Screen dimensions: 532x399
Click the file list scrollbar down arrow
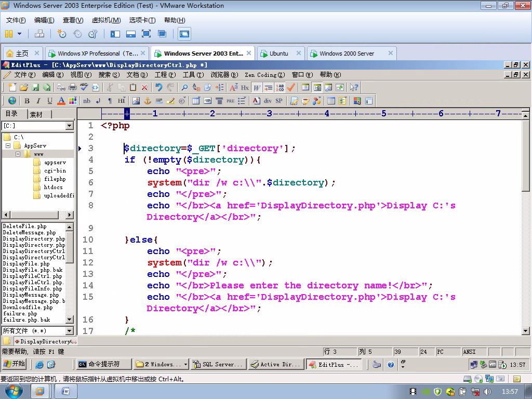click(x=69, y=320)
